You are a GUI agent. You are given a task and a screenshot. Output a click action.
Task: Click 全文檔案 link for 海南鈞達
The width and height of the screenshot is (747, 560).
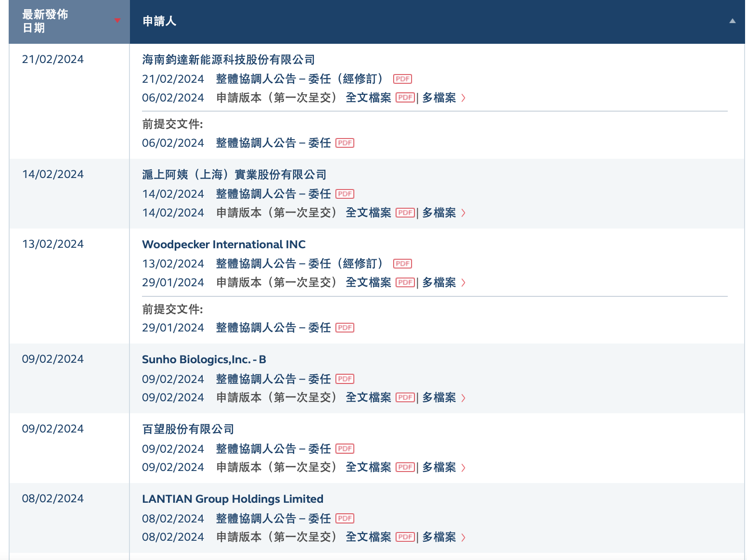pos(369,98)
